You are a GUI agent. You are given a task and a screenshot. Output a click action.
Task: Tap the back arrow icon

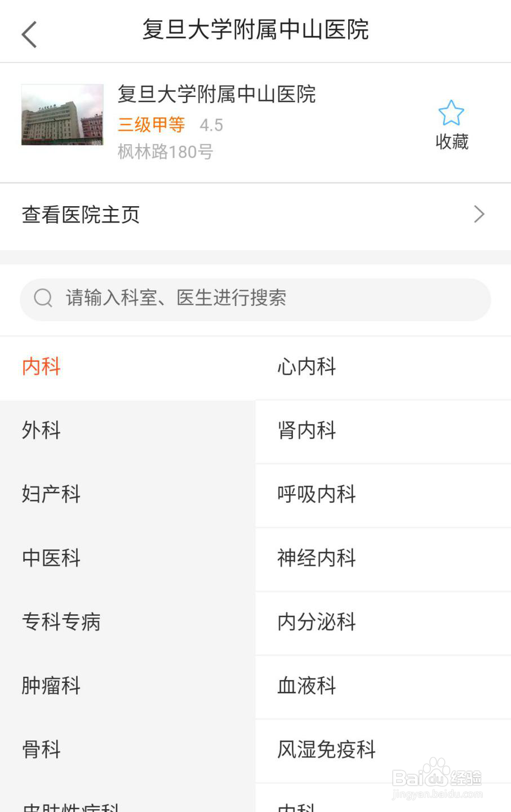[x=29, y=34]
